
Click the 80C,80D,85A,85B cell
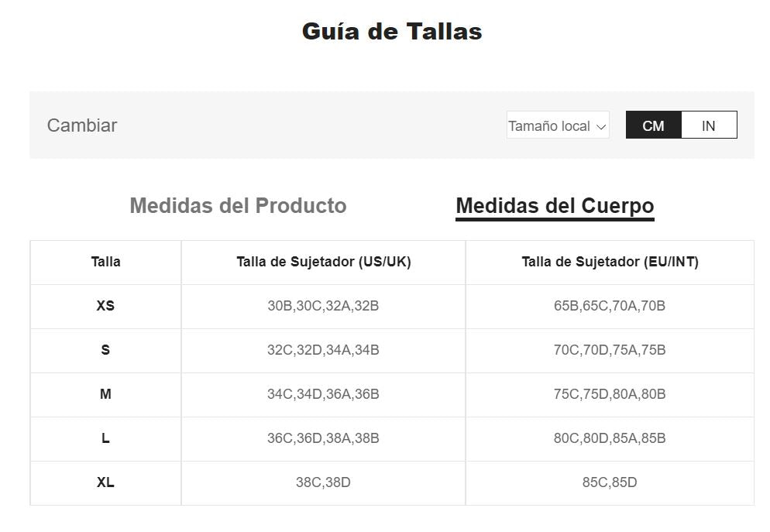(x=610, y=438)
